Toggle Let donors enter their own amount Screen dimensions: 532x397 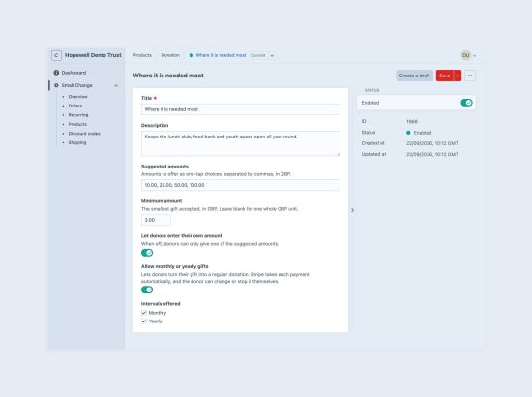click(x=147, y=253)
